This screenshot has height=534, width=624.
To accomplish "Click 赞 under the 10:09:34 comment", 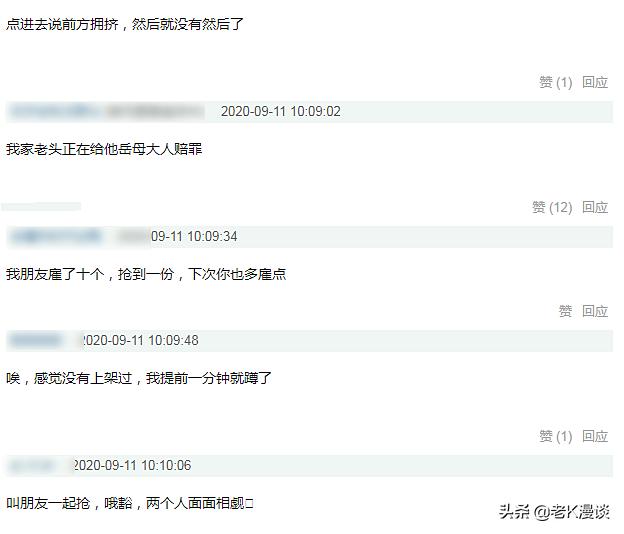I will click(565, 311).
